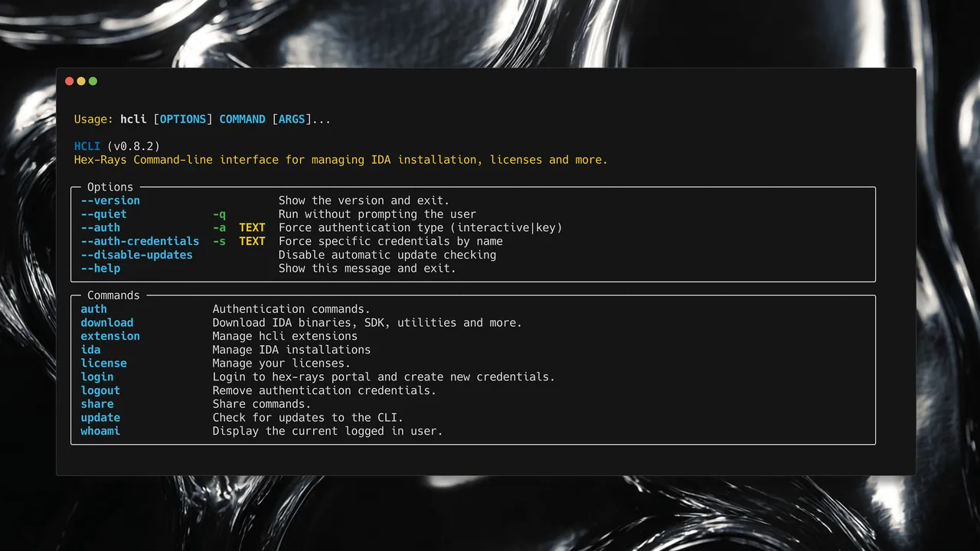Click the download command name
The height and width of the screenshot is (551, 980).
coord(107,323)
